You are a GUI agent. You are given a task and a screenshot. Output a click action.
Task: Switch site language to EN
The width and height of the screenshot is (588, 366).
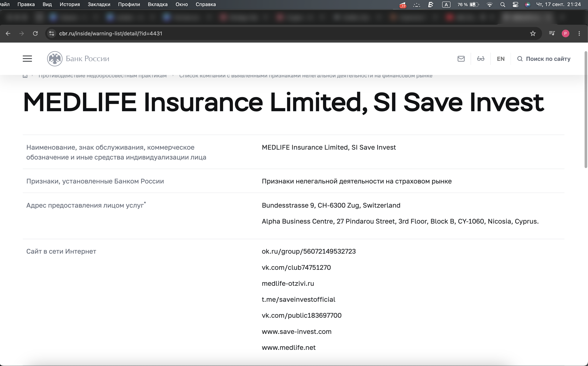pos(500,59)
